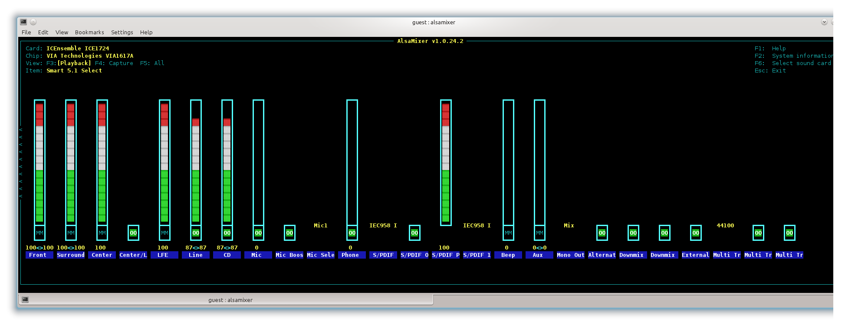This screenshot has height=325, width=868.
Task: Click the Capture view label
Action: coord(121,63)
